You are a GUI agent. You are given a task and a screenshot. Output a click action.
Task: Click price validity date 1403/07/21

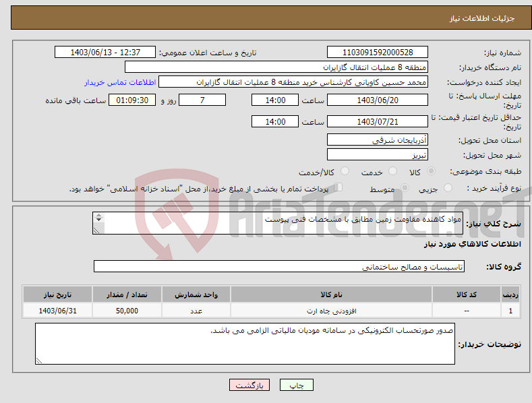tap(378, 121)
